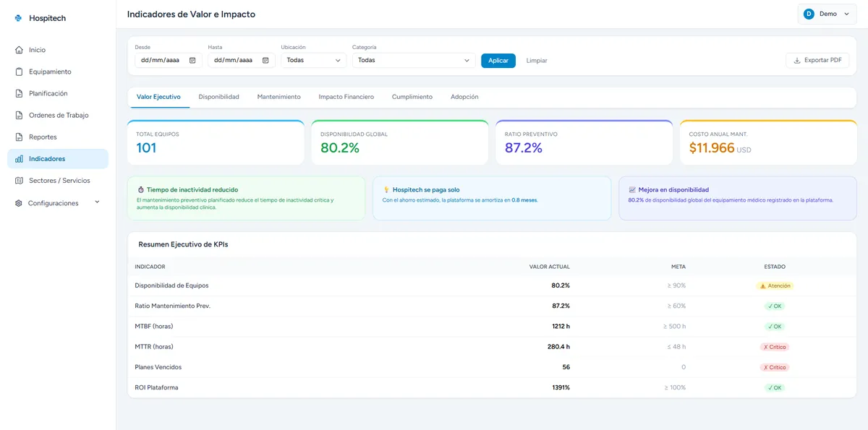Click the Hospitech logo icon
The height and width of the screenshot is (430, 868).
coord(18,18)
